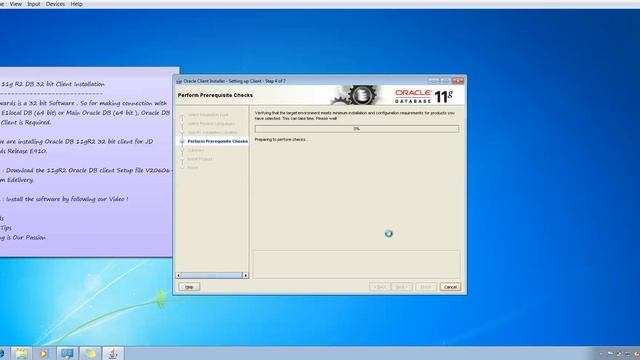Screen dimensions: 640x360
Task: Click the 'Install the software by following our Video' note line
Action: pos(67,199)
